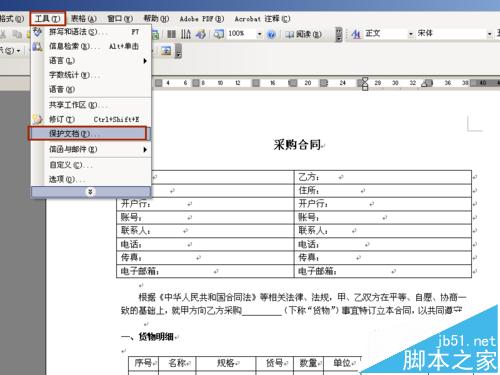
Task: Open the 宋体 font dropdown
Action: [489, 34]
